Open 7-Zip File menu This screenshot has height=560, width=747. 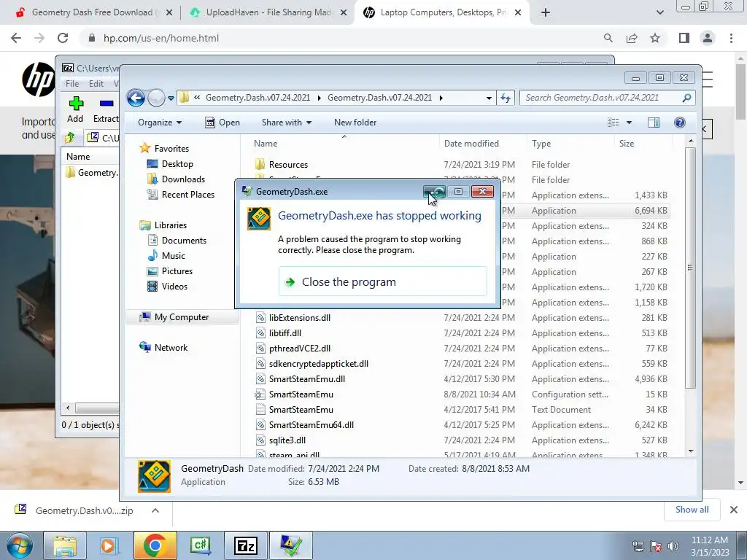(x=72, y=84)
